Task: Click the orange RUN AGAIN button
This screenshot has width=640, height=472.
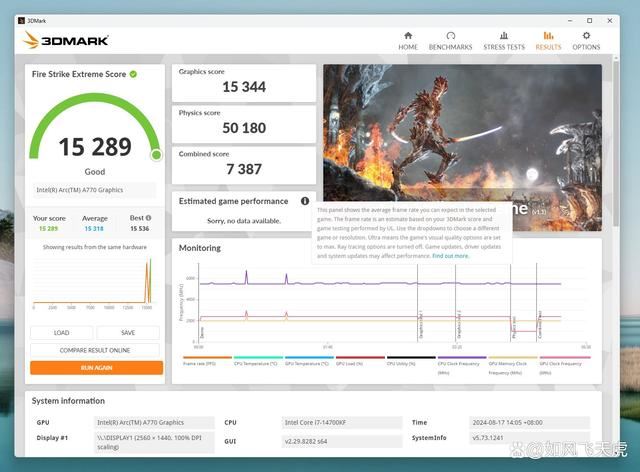Action: (96, 367)
